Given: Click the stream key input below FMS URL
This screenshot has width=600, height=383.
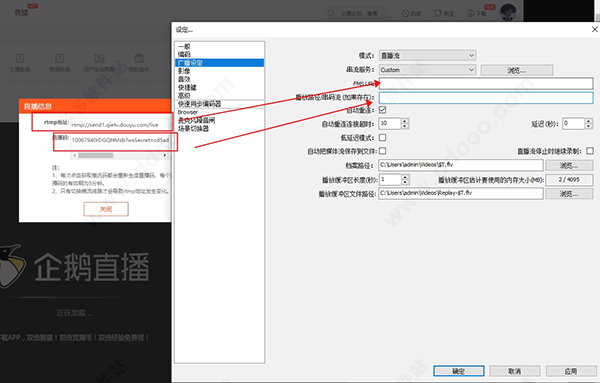Looking at the screenshot, I should 486,98.
